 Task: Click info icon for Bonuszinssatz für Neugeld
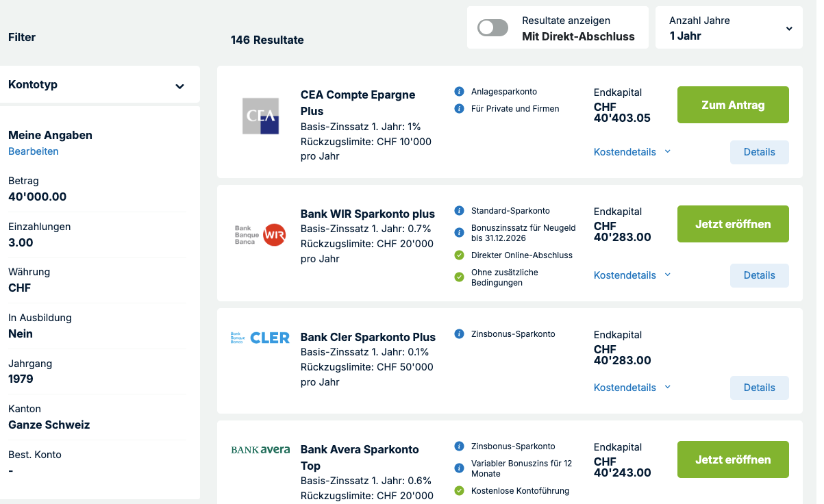459,233
